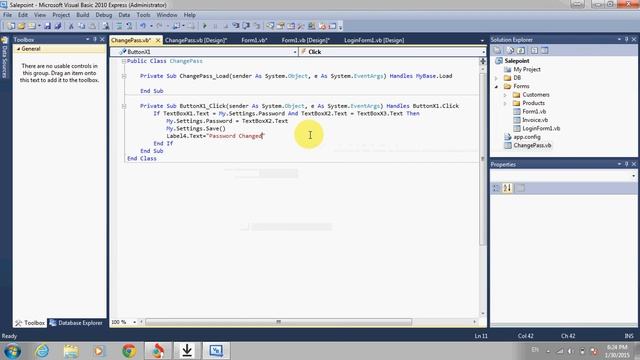Viewport: 640px width, 360px height.
Task: Expand the Customers folder node
Action: 505,95
